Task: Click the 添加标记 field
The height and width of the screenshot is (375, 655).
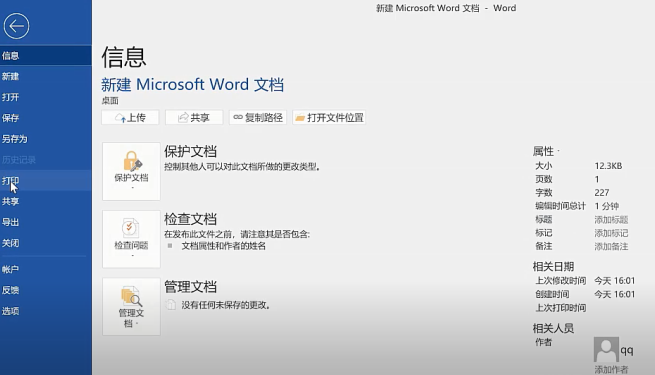Action: click(x=611, y=233)
